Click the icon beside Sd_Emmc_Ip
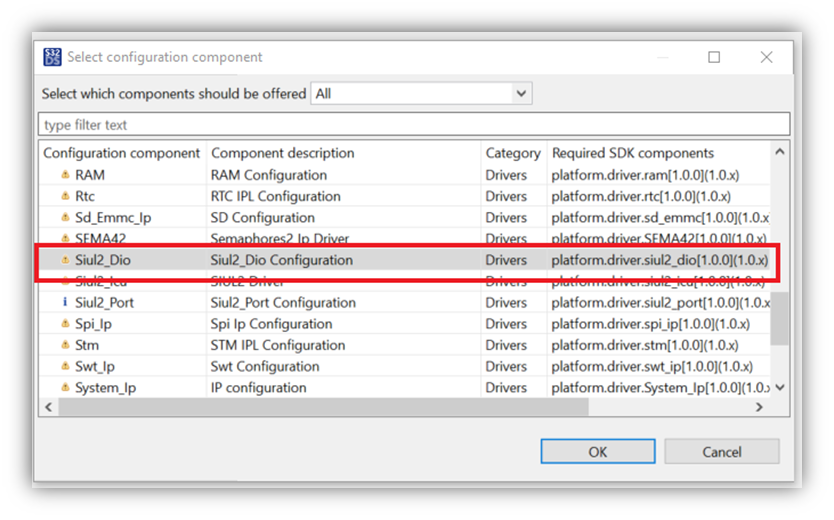The image size is (834, 520). [65, 218]
